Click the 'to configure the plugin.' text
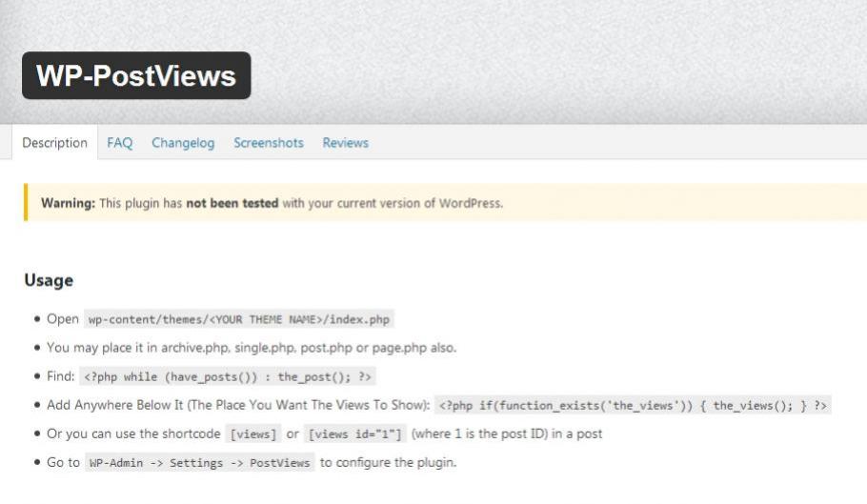Image resolution: width=867 pixels, height=504 pixels. [388, 462]
